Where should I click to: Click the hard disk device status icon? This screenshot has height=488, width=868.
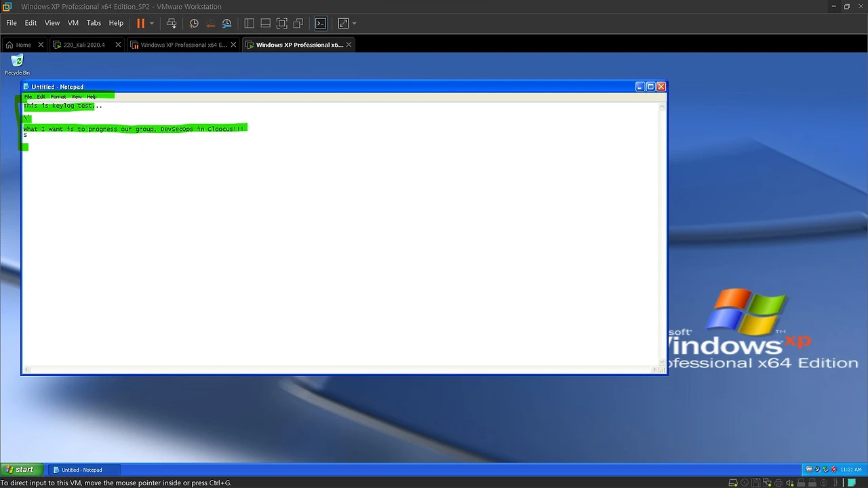pos(733,483)
